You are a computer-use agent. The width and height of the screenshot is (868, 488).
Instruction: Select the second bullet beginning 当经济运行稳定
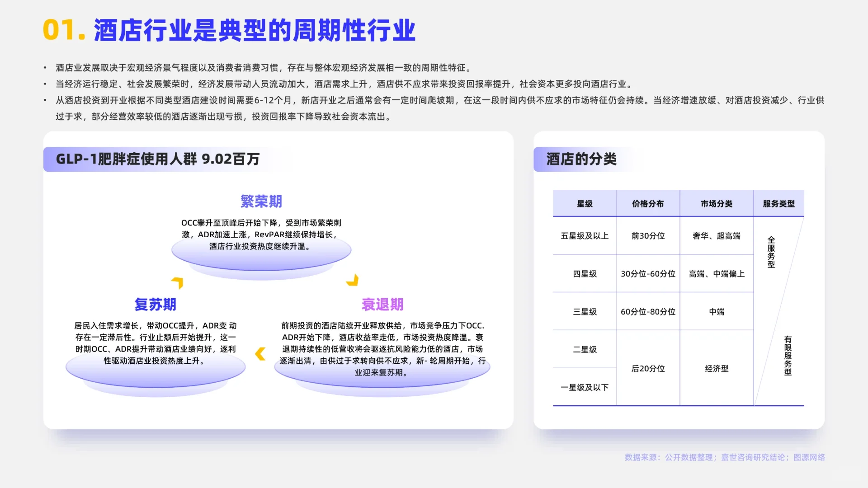[x=344, y=84]
